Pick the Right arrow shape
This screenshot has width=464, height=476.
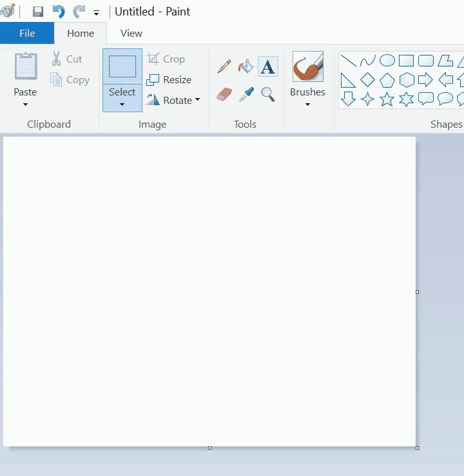(425, 80)
